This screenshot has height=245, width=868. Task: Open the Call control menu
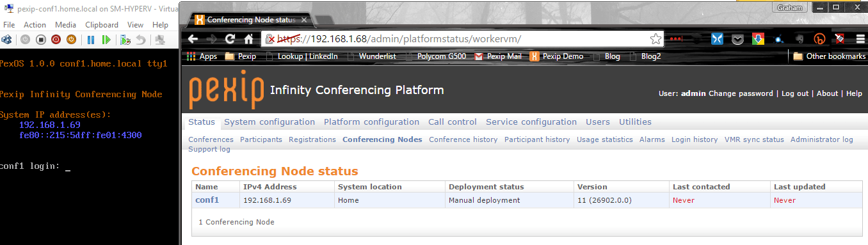[x=453, y=122]
